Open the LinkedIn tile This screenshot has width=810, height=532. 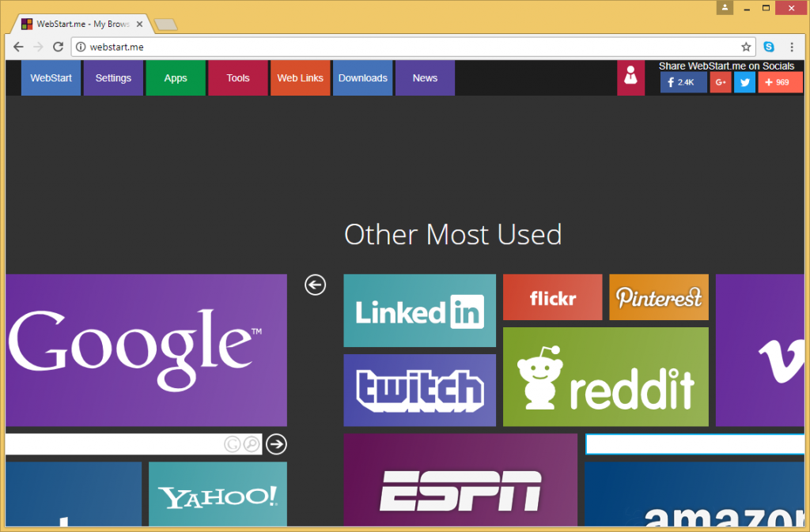419,311
